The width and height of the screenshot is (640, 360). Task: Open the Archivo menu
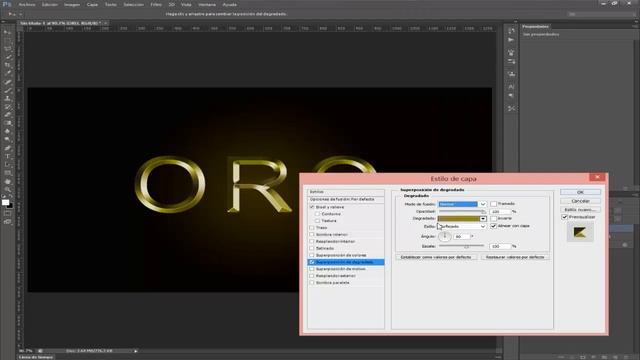coord(27,4)
